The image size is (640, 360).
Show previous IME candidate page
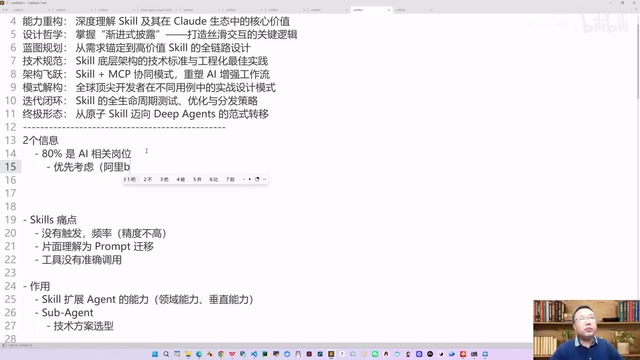click(244, 179)
